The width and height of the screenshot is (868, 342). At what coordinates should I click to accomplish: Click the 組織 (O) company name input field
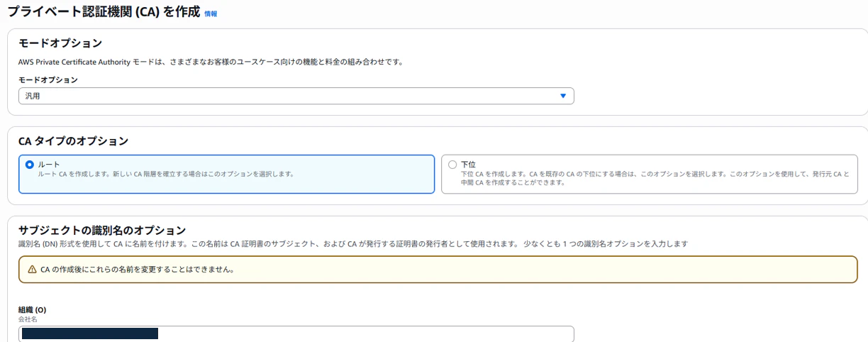[296, 334]
